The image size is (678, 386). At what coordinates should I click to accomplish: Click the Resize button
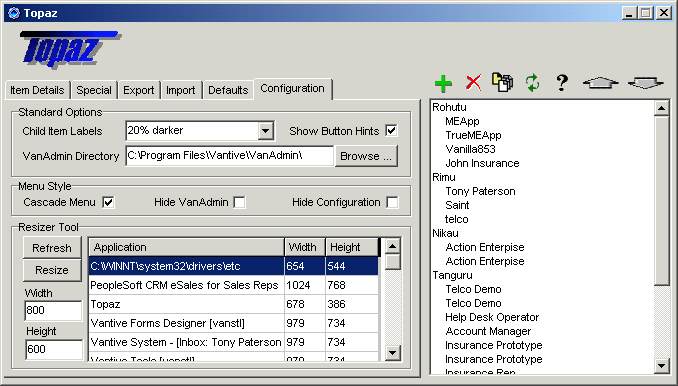52,270
